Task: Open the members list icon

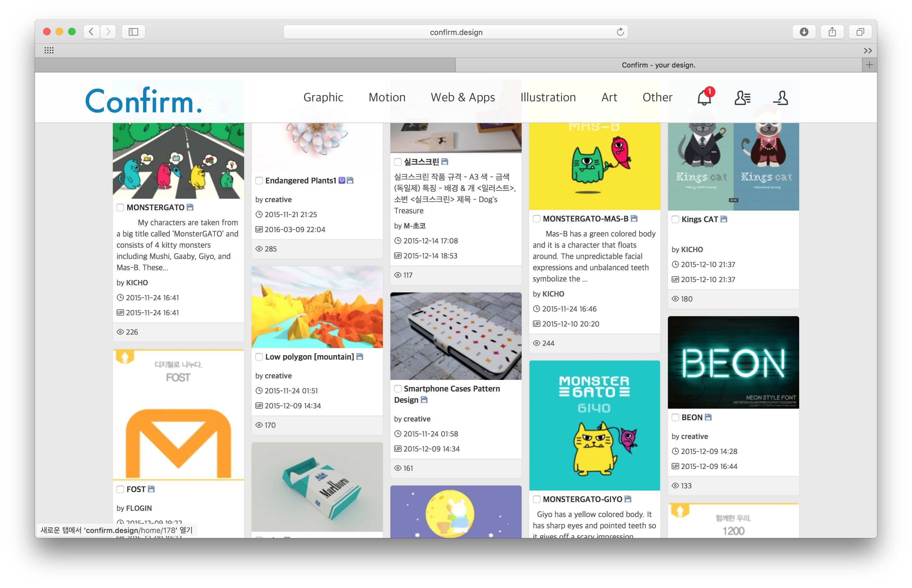Action: click(742, 98)
